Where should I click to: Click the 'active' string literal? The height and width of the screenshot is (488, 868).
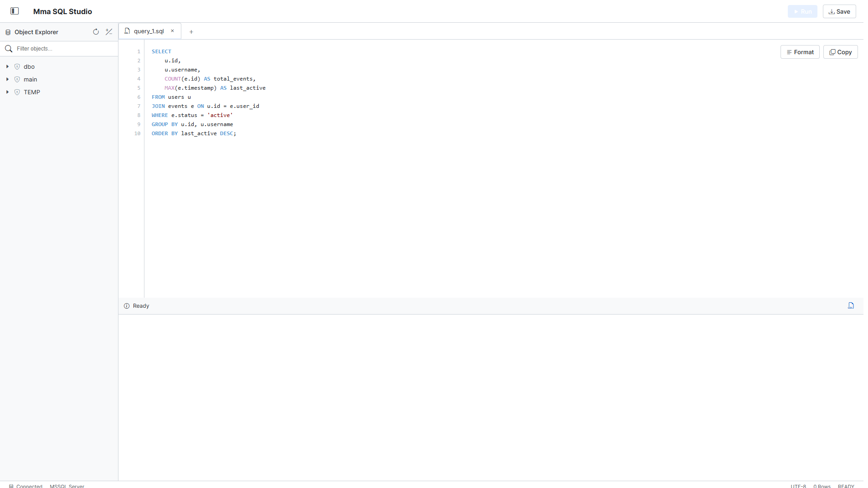220,115
